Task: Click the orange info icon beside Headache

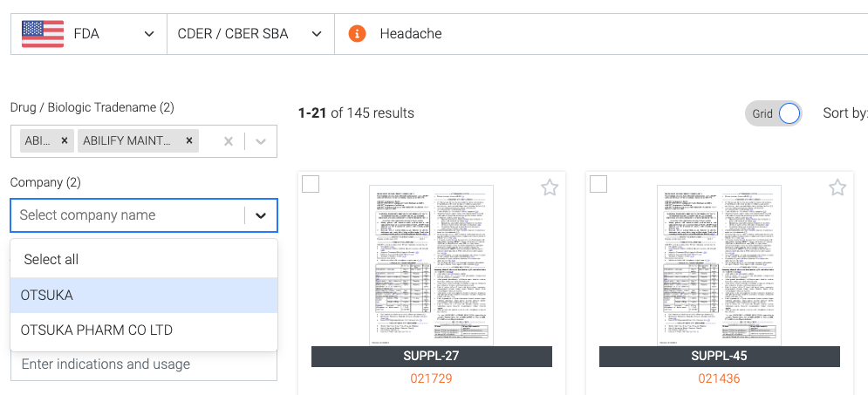Action: point(357,34)
